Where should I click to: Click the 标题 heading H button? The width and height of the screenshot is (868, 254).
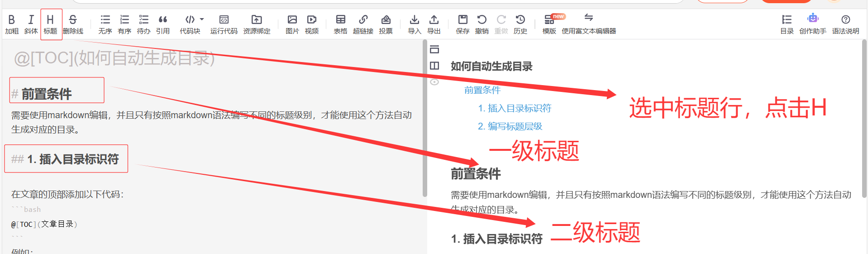click(50, 24)
